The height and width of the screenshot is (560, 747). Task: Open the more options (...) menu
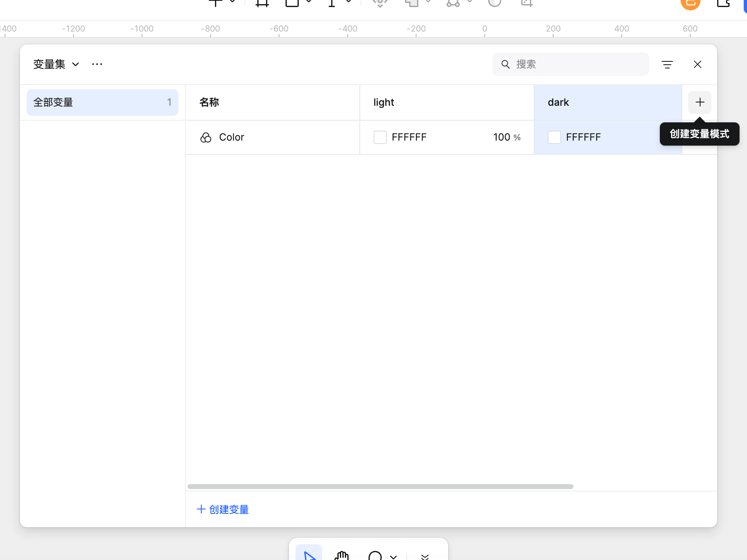(x=97, y=64)
